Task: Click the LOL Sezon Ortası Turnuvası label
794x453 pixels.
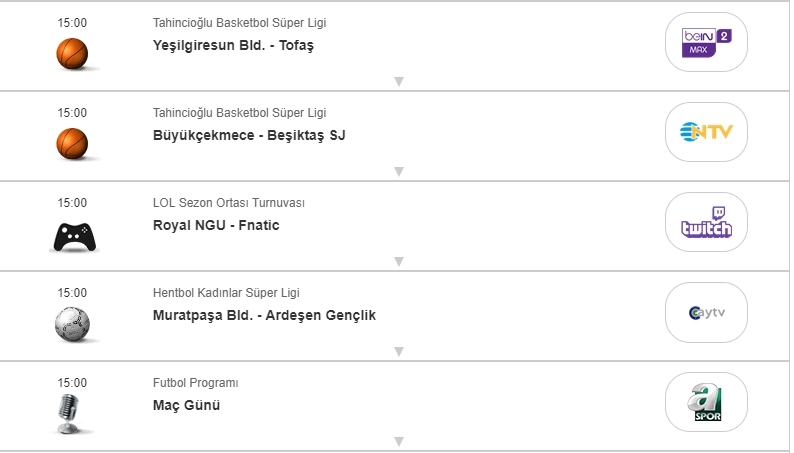Action: pos(229,203)
